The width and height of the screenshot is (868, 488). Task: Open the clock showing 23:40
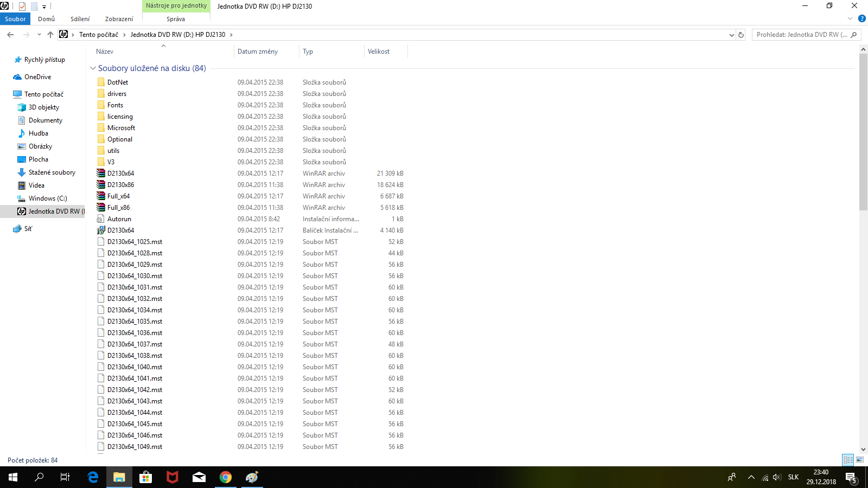(x=821, y=477)
